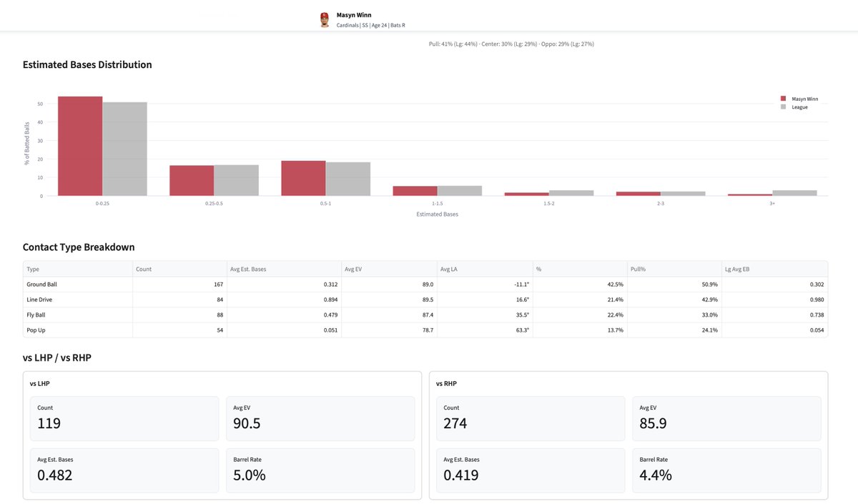Click the gray 0.25-0.5 League bar
The width and height of the screenshot is (858, 504).
(236, 180)
